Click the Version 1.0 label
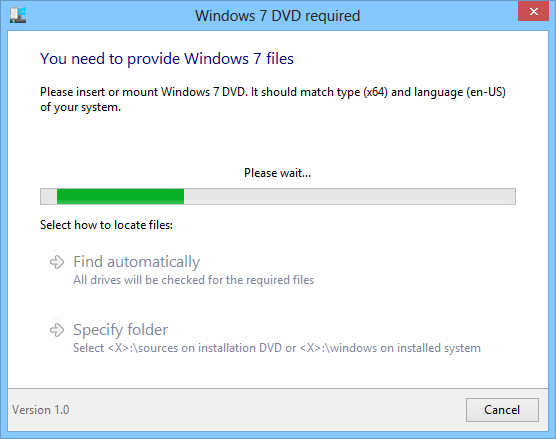The image size is (556, 439). click(x=41, y=410)
